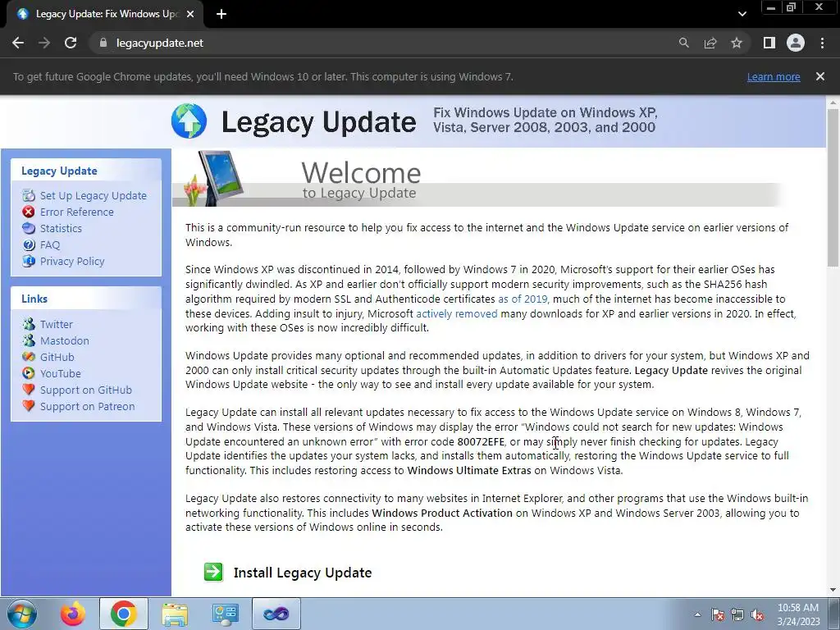This screenshot has width=840, height=630.
Task: Open the tab search dropdown arrow
Action: click(742, 14)
